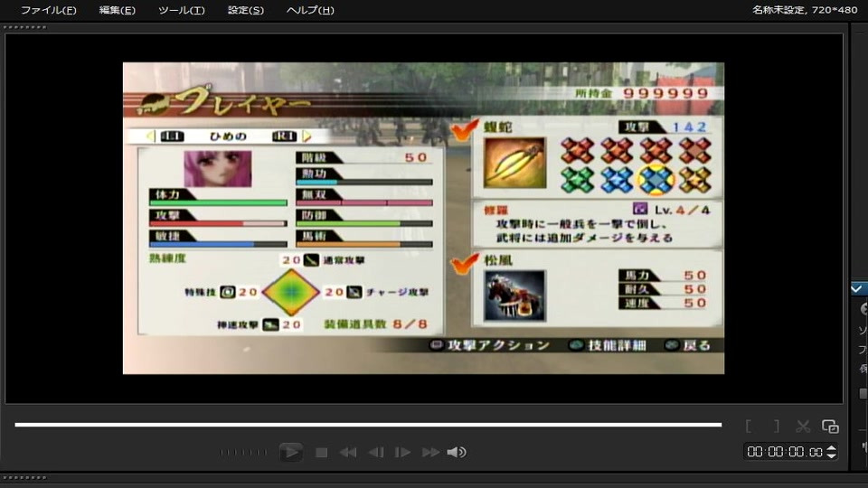The height and width of the screenshot is (488, 868).
Task: Set mark-in with the left bracket icon
Action: click(749, 426)
